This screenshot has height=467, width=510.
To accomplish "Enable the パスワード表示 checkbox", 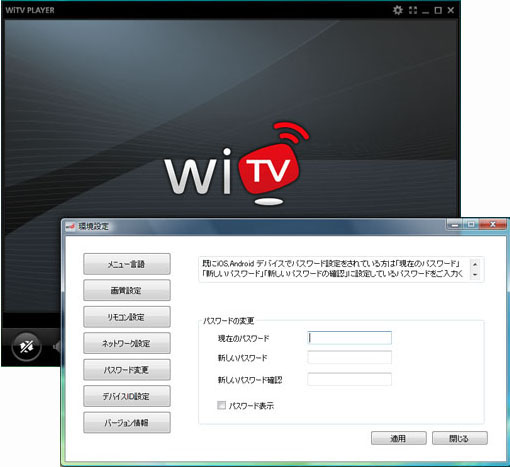I will 221,405.
